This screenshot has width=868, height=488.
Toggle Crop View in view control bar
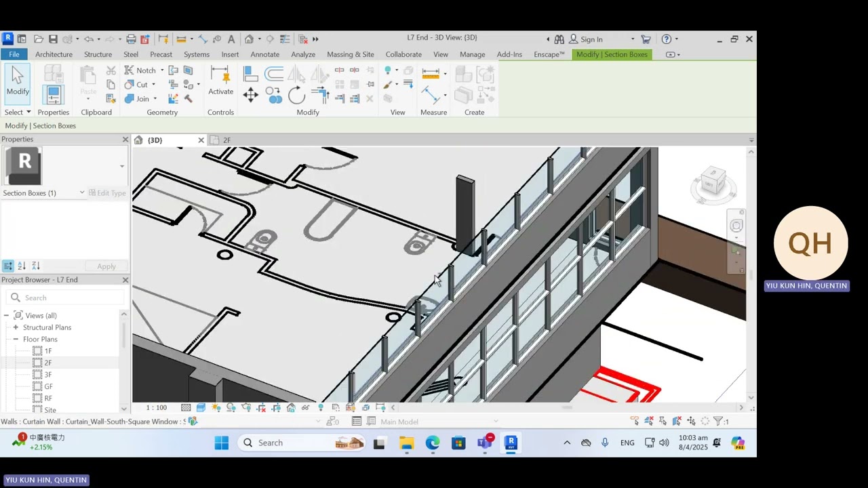[261, 407]
